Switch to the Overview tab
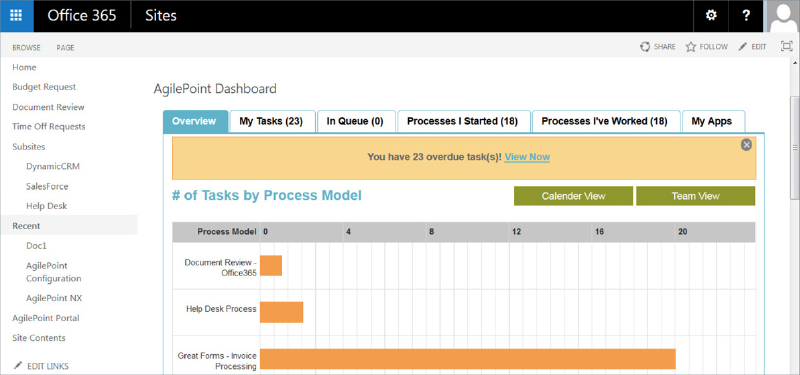The image size is (800, 375). 195,121
